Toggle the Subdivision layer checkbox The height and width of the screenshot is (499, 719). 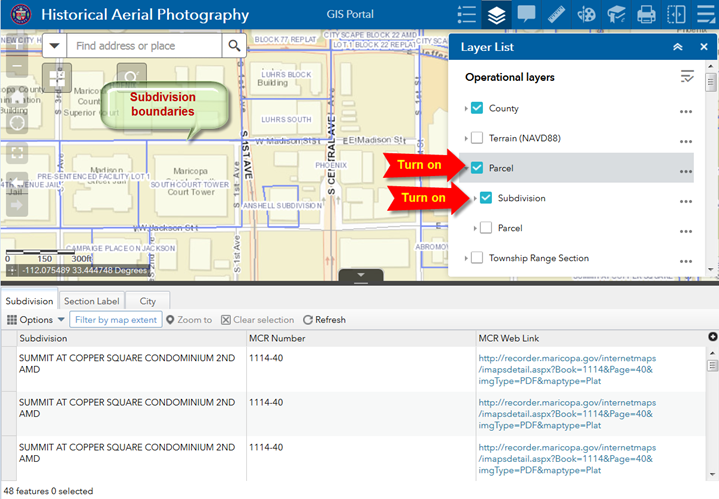486,198
